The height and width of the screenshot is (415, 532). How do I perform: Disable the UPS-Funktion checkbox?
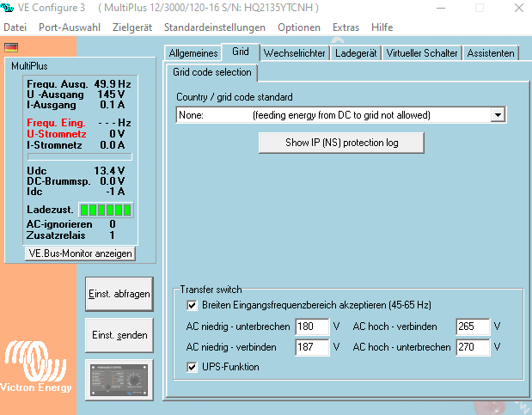192,367
